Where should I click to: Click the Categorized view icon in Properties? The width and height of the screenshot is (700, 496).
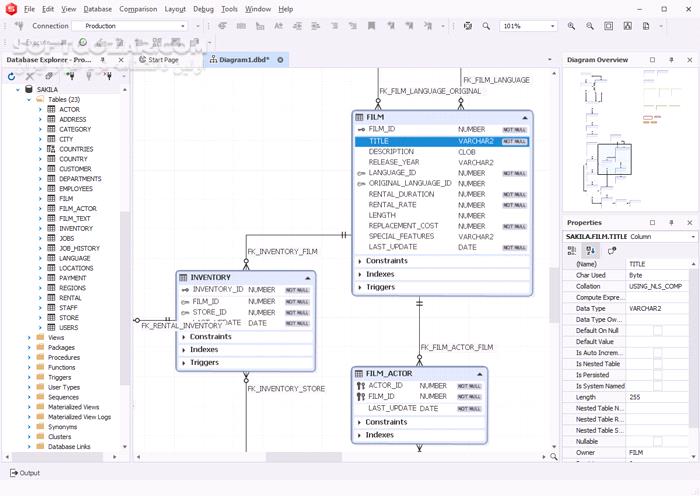572,251
